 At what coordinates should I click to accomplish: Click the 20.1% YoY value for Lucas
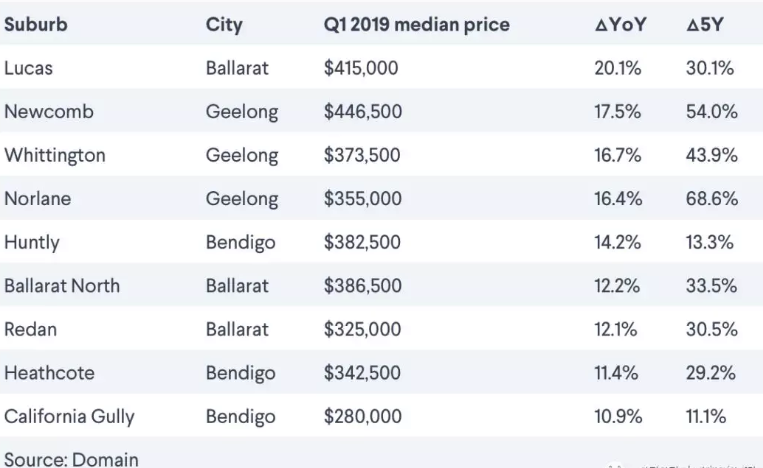618,68
